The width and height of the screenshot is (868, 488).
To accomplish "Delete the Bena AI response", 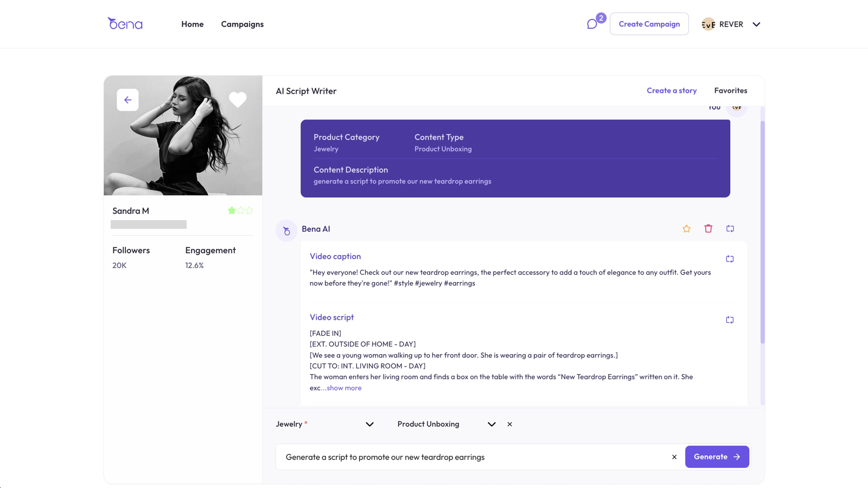I will coord(709,229).
